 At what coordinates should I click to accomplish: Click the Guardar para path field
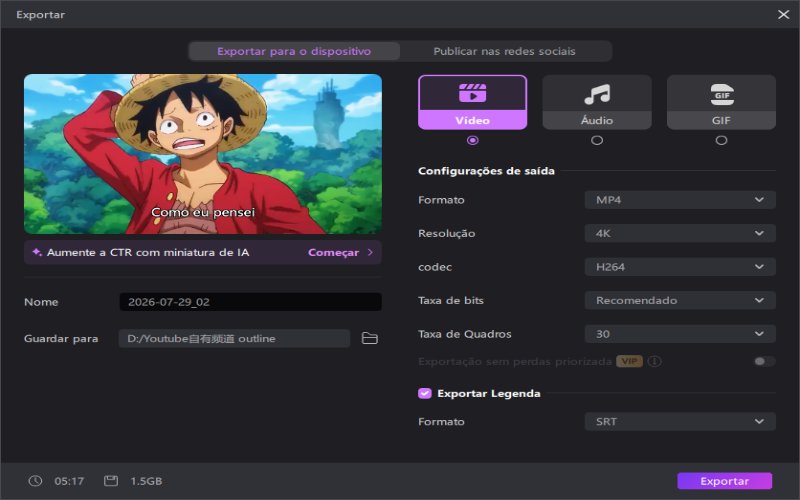[234, 338]
